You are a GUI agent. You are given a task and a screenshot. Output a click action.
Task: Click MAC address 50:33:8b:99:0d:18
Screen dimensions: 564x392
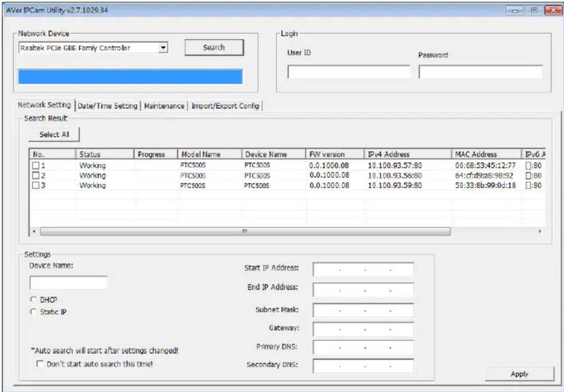(x=485, y=185)
